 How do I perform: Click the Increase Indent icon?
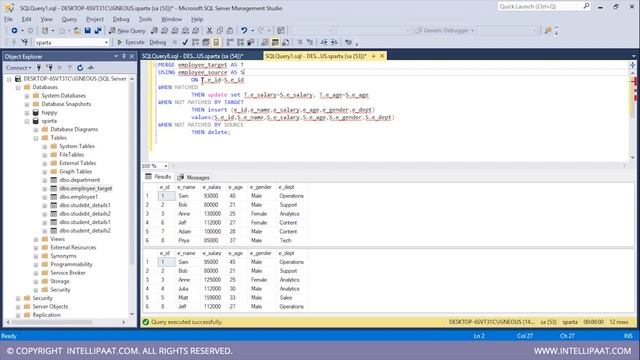334,42
